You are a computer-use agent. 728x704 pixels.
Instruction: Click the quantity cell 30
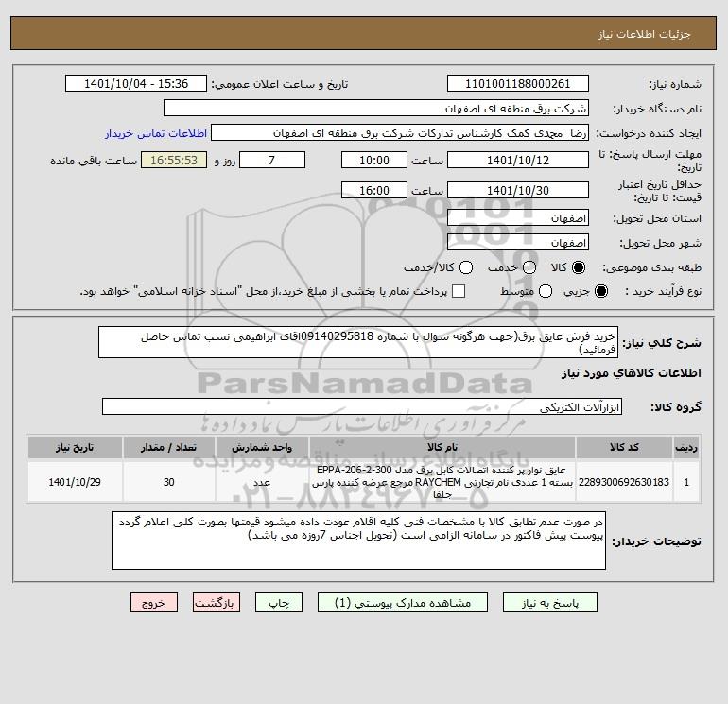(x=168, y=482)
